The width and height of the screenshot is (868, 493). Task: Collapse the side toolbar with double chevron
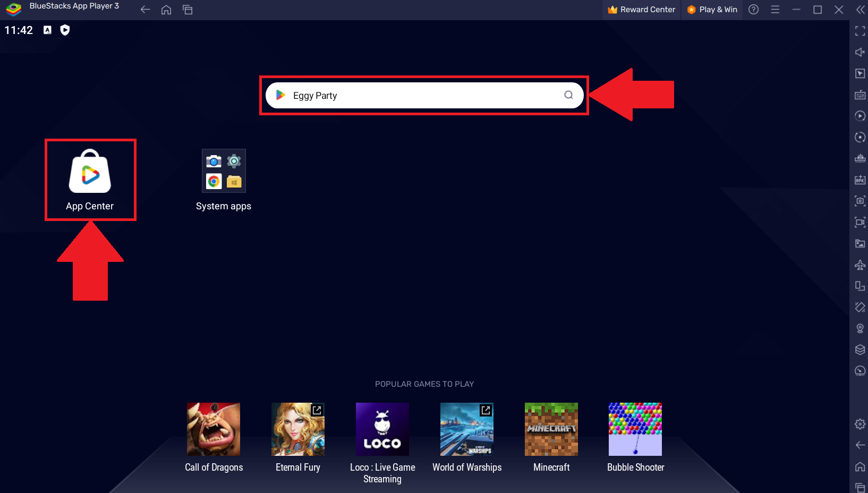click(860, 10)
